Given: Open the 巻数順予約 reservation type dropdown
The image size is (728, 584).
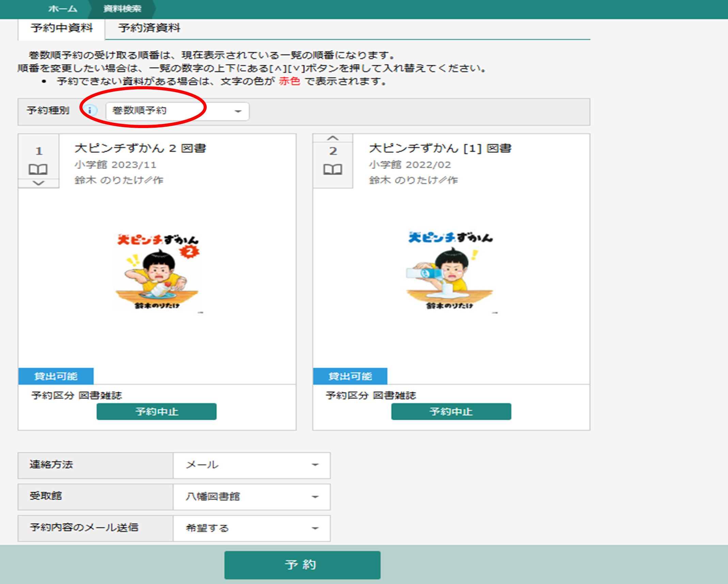Looking at the screenshot, I should click(177, 111).
